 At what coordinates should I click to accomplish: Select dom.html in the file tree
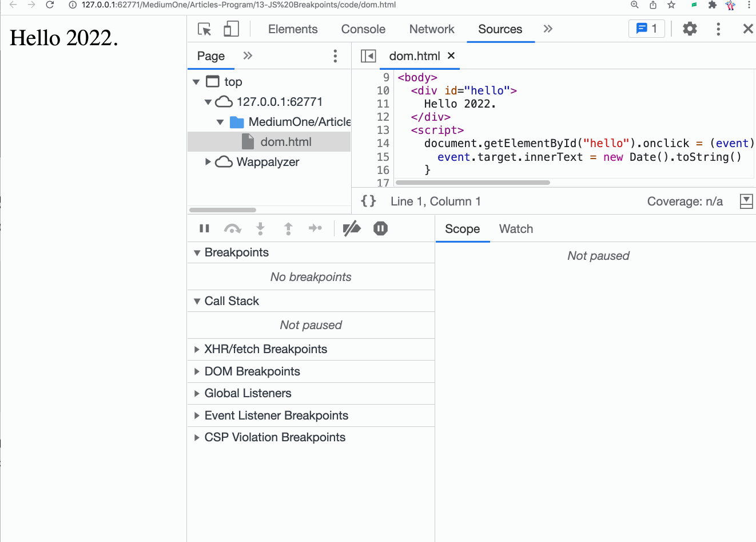point(285,142)
